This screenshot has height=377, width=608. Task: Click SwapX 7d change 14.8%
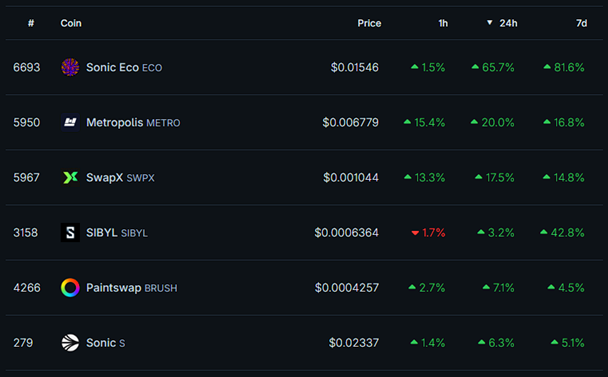tap(564, 178)
